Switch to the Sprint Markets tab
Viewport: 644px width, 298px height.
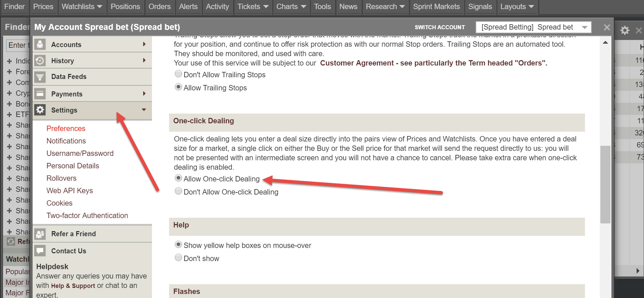point(436,7)
